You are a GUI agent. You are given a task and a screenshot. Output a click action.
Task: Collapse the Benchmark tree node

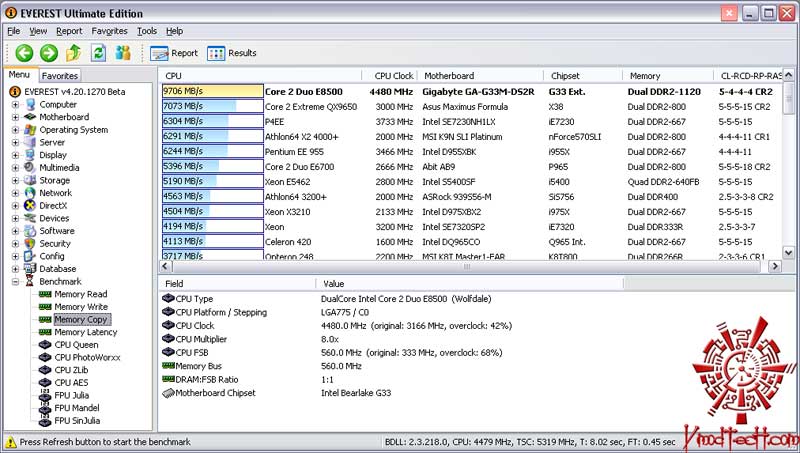point(15,282)
